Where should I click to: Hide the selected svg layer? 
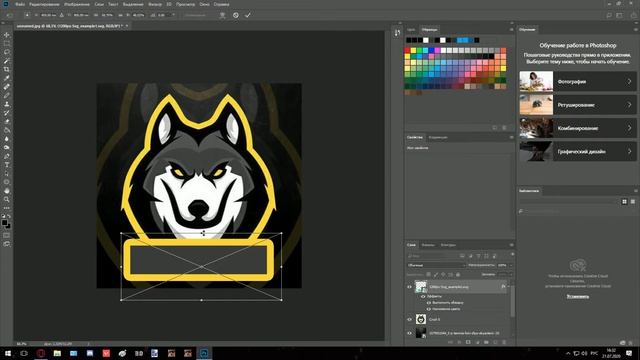coord(409,287)
